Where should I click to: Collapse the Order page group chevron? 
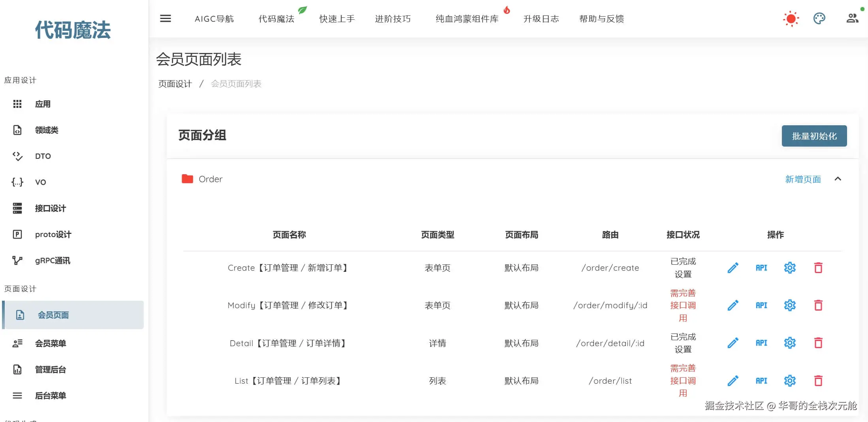coord(838,179)
